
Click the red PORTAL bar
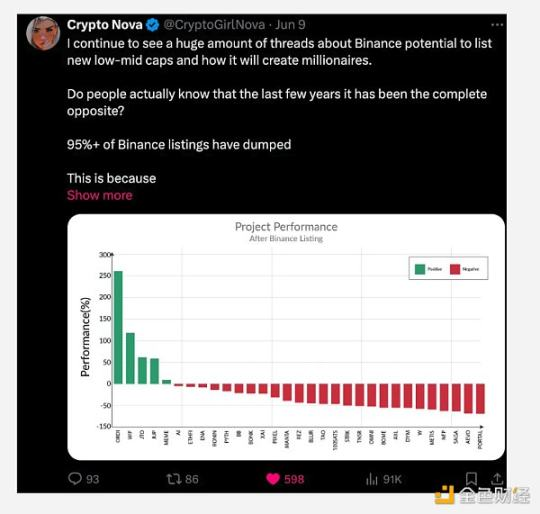point(480,399)
